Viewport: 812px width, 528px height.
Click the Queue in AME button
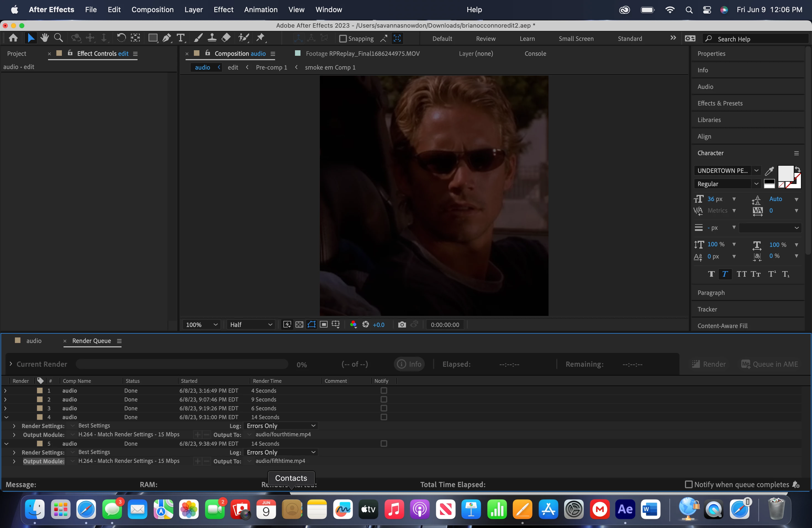[x=769, y=364]
